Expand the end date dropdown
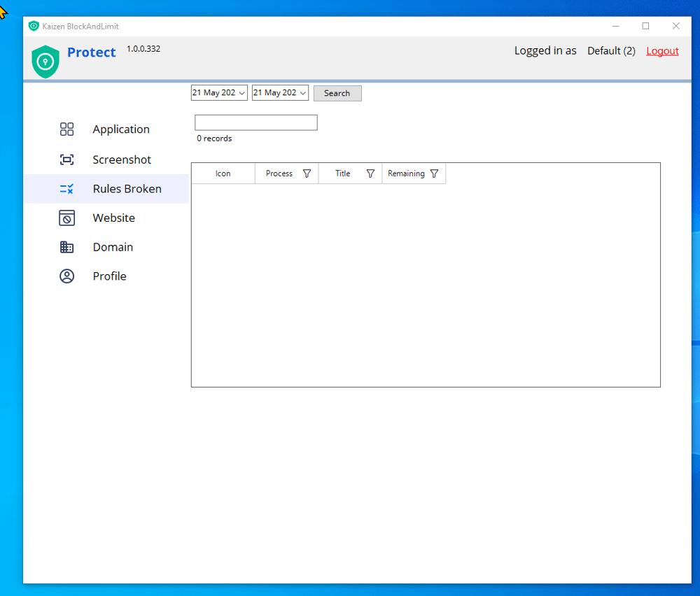The height and width of the screenshot is (596, 700). tap(303, 93)
